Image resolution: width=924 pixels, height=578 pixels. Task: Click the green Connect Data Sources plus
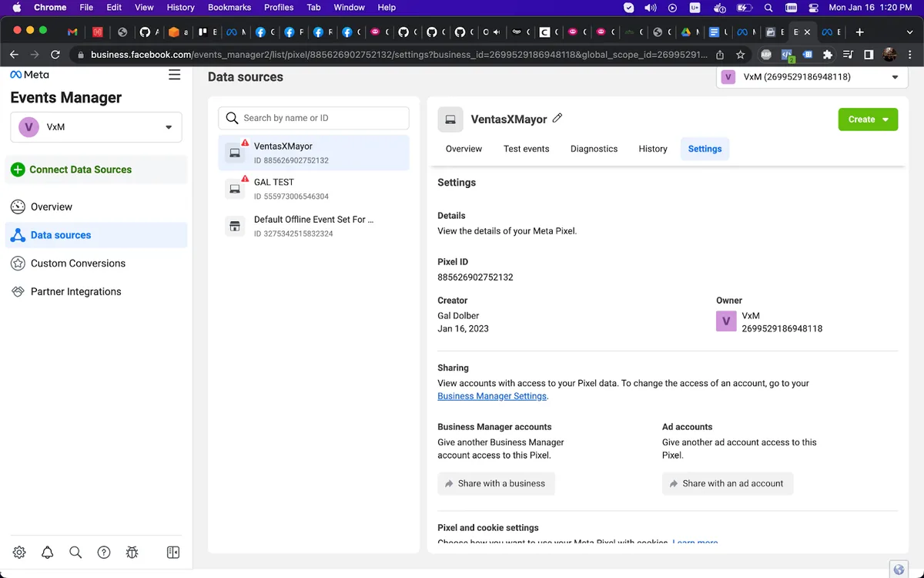coord(17,170)
